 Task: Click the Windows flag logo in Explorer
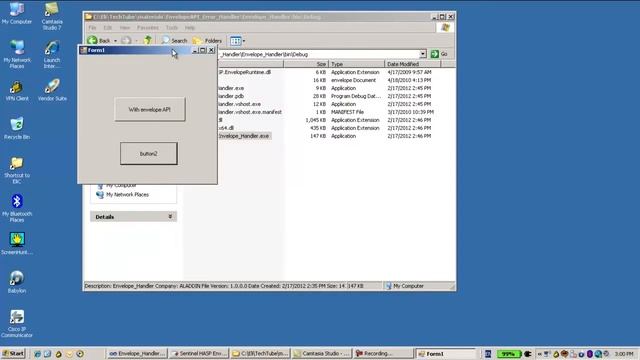coord(445,27)
